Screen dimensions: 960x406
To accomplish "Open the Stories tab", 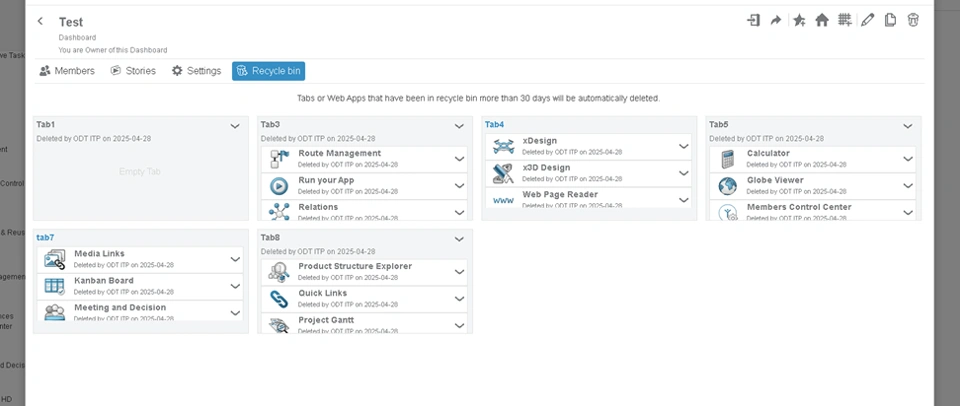I will (x=133, y=71).
